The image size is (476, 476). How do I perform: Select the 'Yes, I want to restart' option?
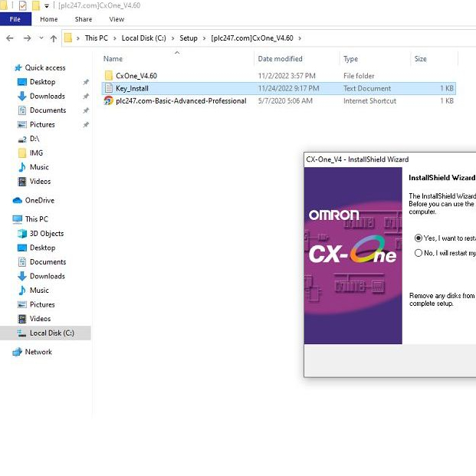click(x=419, y=238)
